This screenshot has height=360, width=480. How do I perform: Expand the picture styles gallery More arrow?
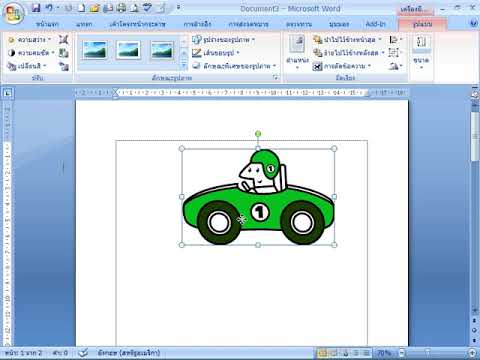(x=184, y=65)
